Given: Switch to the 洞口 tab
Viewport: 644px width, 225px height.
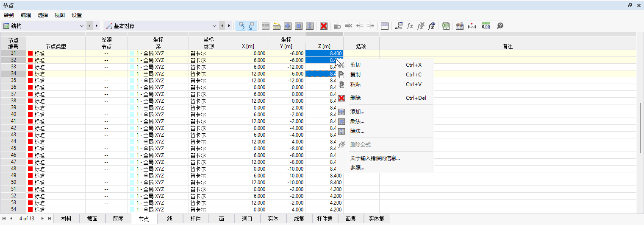Looking at the screenshot, I should click(247, 219).
